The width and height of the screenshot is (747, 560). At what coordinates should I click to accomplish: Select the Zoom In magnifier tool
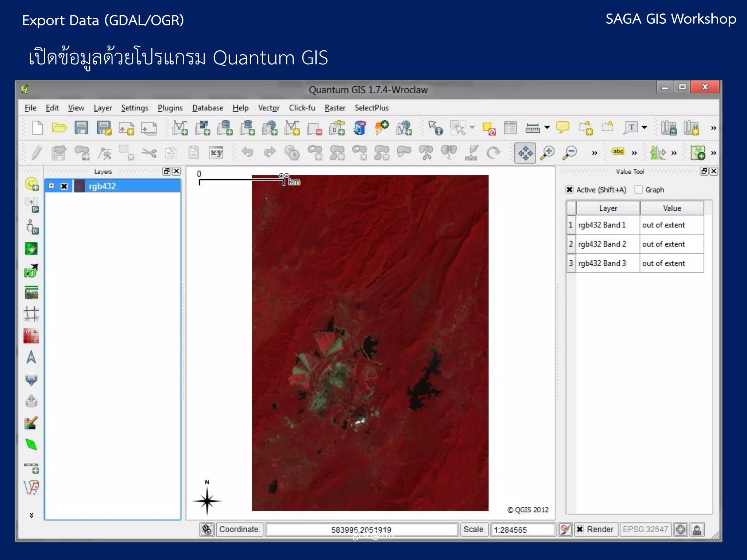[x=547, y=153]
